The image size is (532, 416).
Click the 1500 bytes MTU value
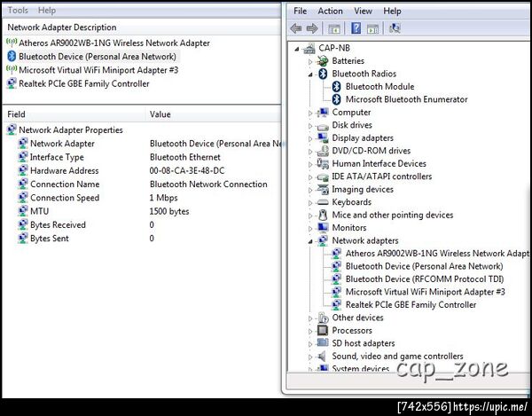(x=169, y=211)
